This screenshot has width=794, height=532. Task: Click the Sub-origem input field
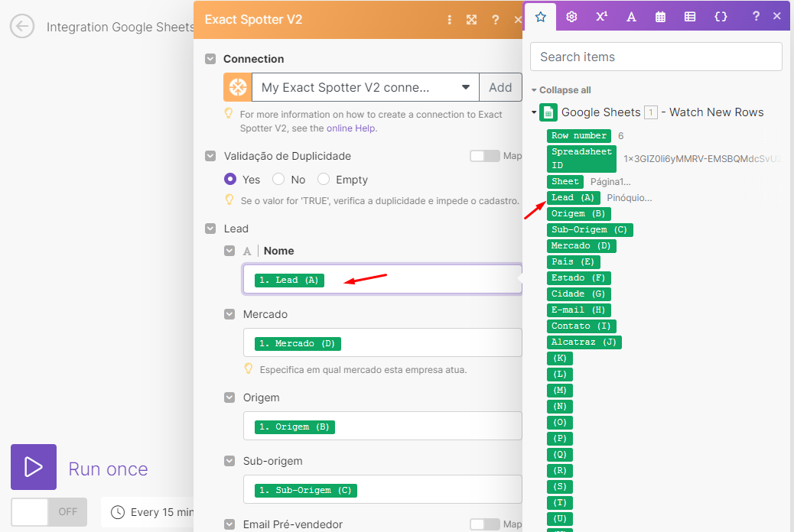(382, 489)
